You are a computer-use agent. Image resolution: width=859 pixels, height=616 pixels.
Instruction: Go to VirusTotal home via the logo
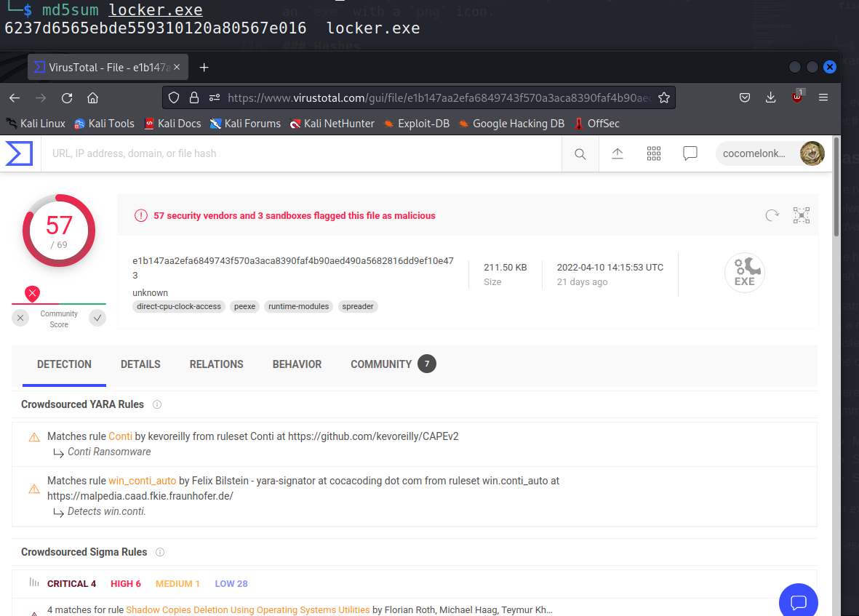pyautogui.click(x=19, y=153)
